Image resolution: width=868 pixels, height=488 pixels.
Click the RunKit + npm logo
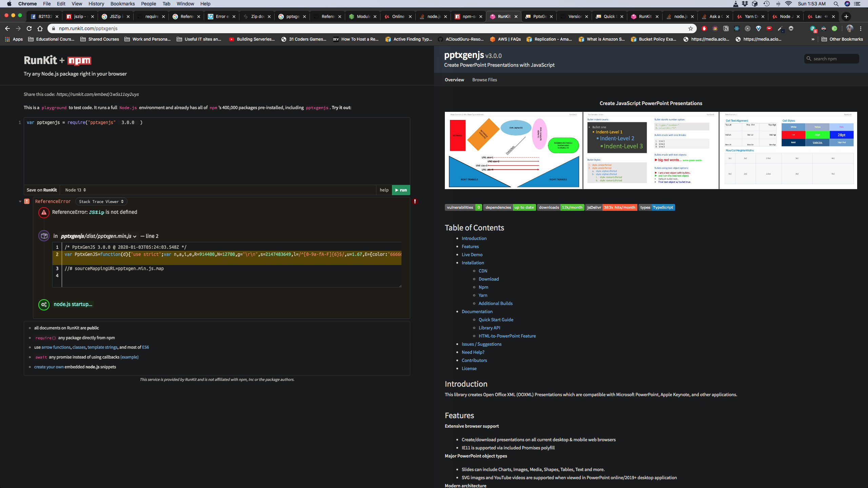(x=57, y=61)
